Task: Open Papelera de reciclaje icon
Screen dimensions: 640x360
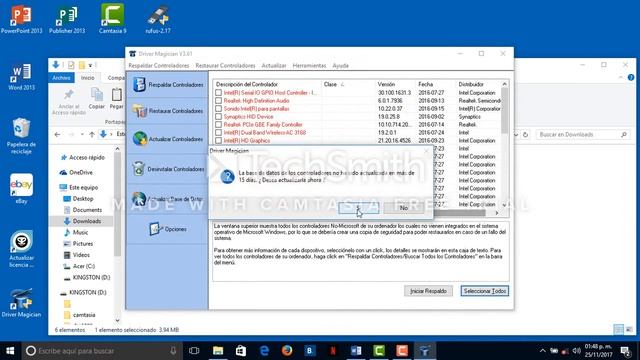Action: click(21, 136)
